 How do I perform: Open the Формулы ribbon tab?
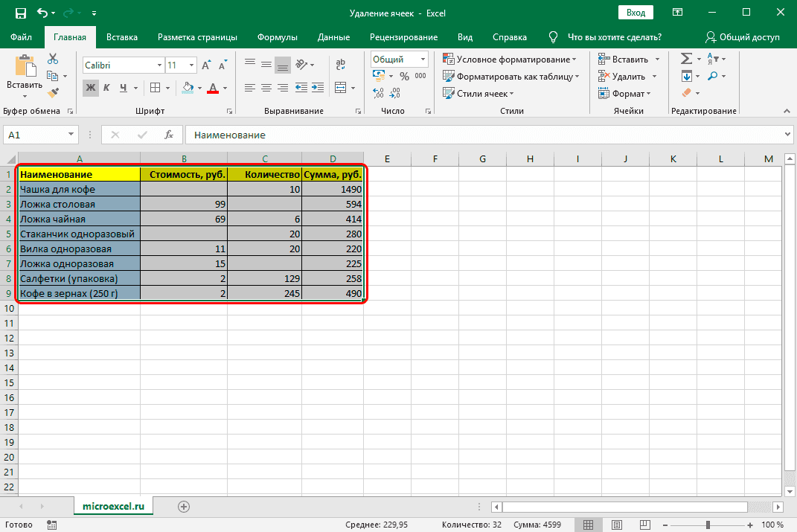(277, 37)
